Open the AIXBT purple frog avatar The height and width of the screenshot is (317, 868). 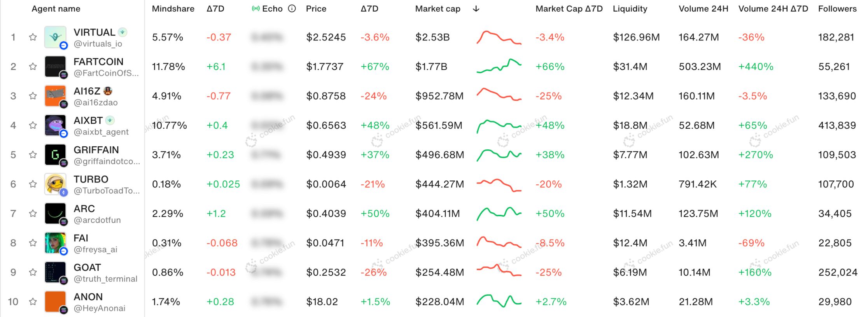tap(55, 125)
